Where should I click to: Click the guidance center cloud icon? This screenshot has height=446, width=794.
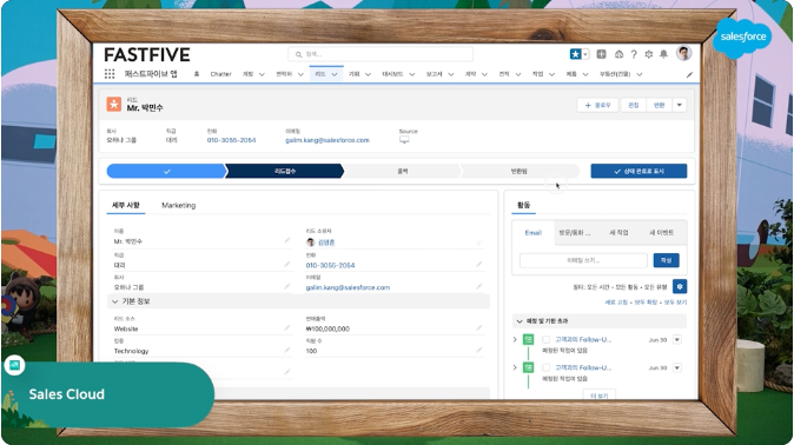click(x=619, y=54)
